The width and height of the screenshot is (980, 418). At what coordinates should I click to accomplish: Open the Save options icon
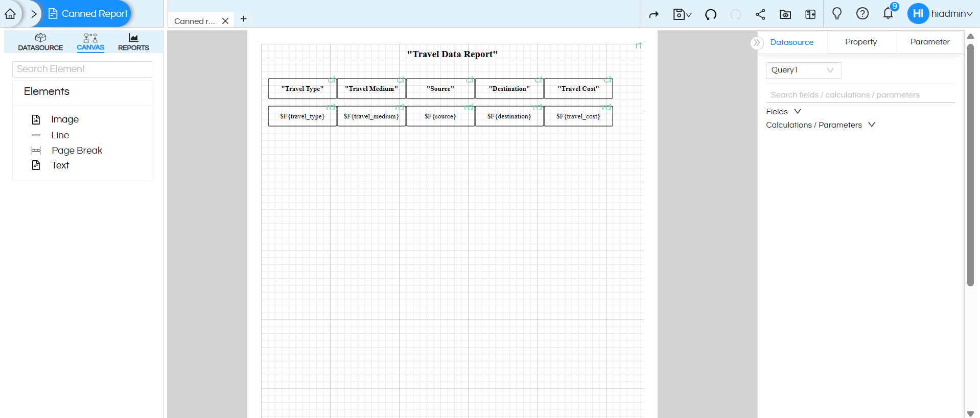click(x=682, y=15)
